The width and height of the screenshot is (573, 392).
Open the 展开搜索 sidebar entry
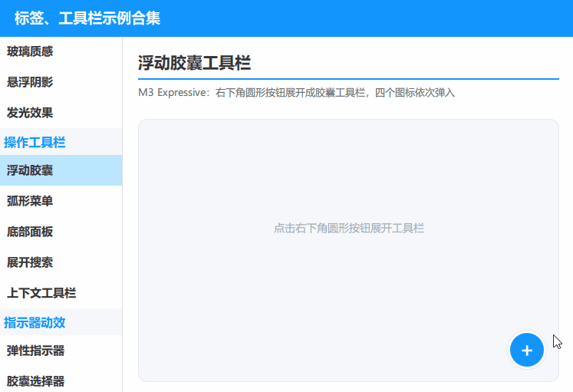pyautogui.click(x=61, y=262)
